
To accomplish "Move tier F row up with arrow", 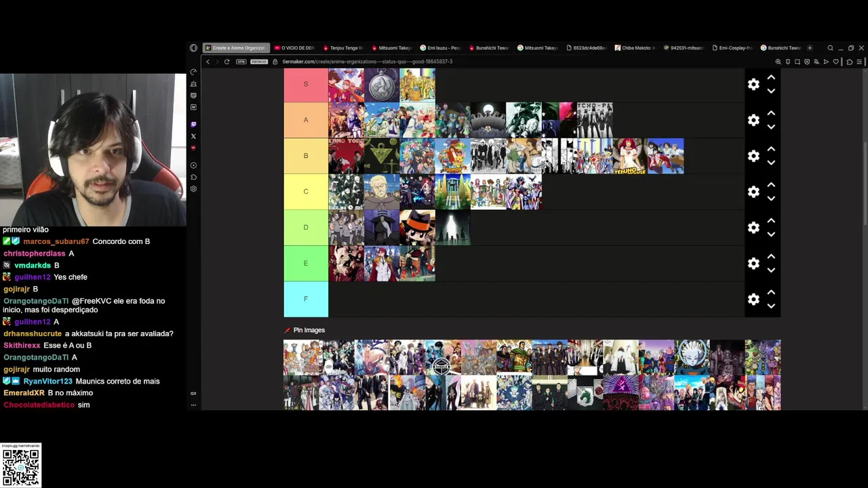I will (x=771, y=292).
